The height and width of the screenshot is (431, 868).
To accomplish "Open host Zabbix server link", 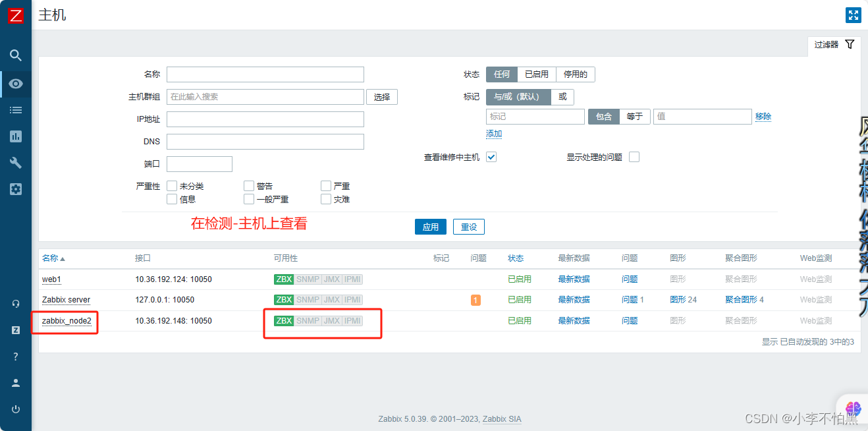I will click(x=66, y=300).
